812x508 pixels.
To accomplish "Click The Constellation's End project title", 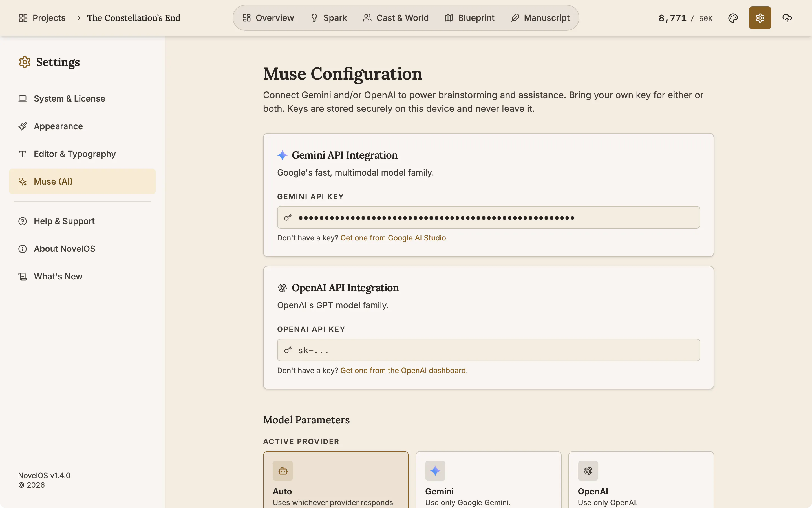I will pos(134,18).
